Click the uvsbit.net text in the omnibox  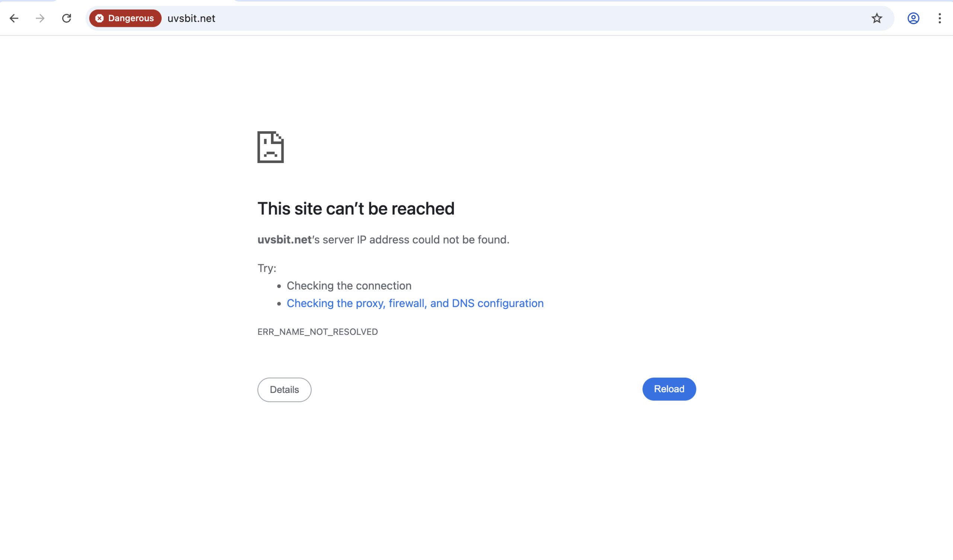(x=191, y=18)
